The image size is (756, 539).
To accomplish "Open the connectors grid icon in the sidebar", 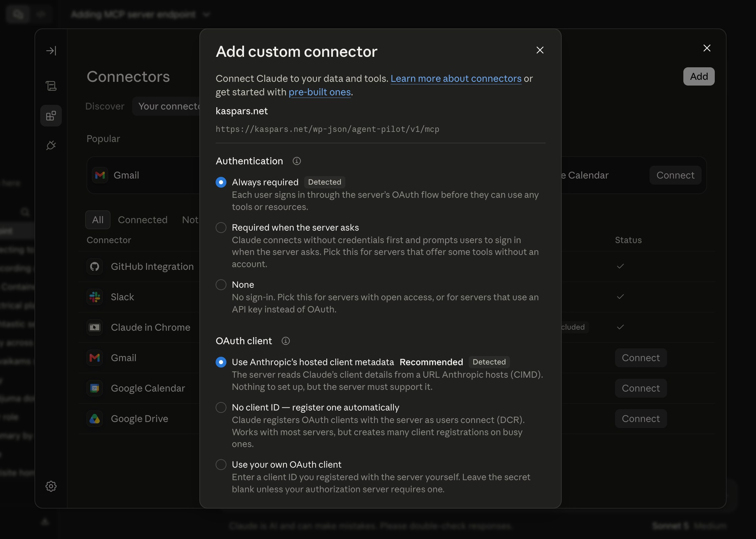I will (x=51, y=116).
